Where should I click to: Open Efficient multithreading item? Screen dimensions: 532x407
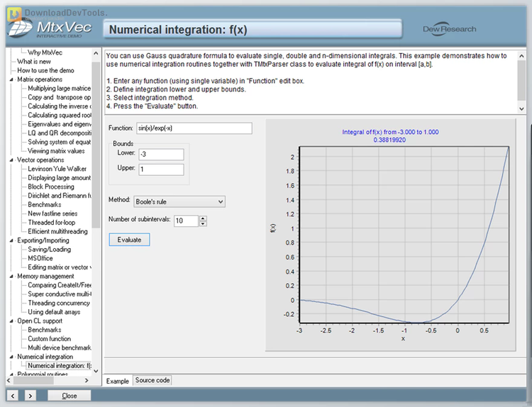pyautogui.click(x=57, y=231)
